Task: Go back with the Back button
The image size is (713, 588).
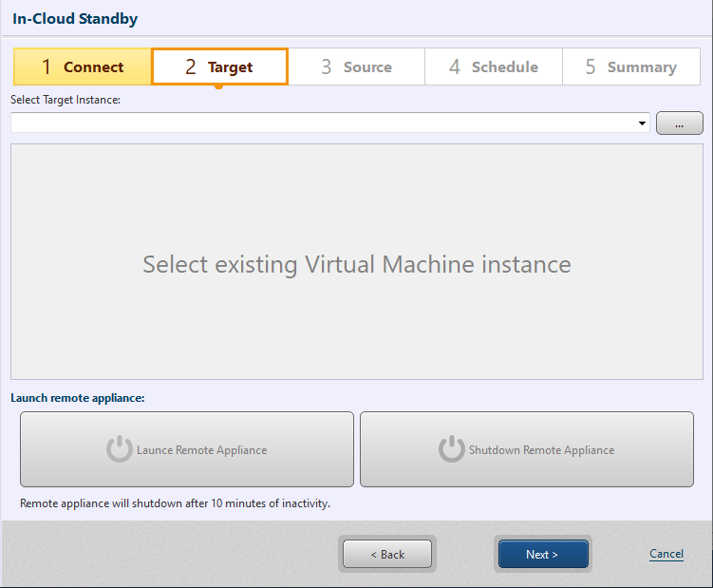Action: (386, 554)
